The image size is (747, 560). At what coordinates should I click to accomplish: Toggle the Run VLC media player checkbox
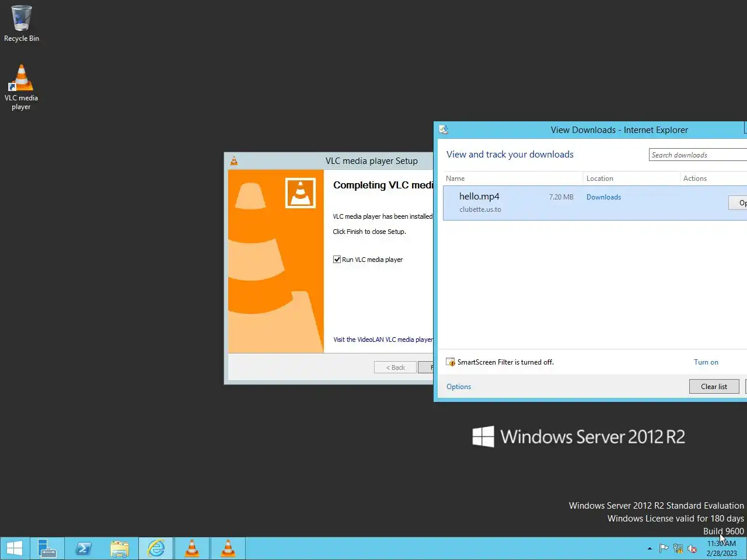[x=337, y=260]
